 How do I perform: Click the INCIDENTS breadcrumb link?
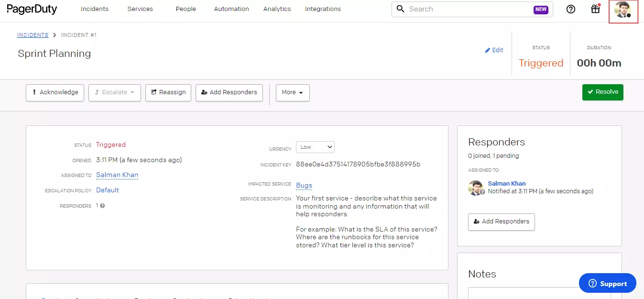(x=33, y=35)
